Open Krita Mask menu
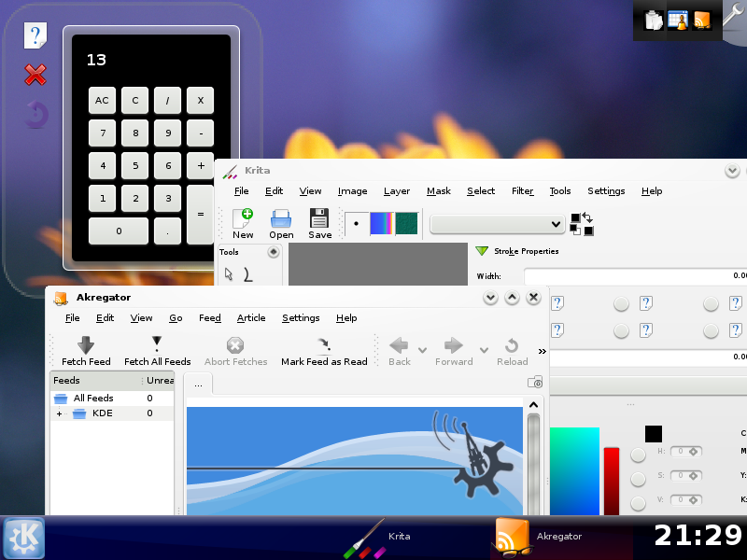The image size is (747, 560). (x=438, y=191)
